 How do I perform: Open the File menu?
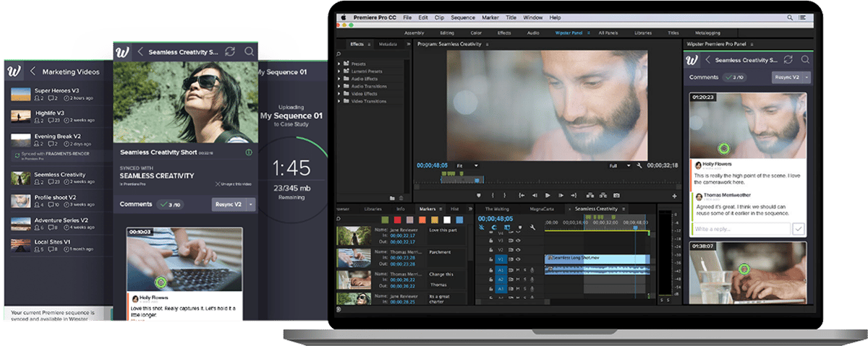407,17
